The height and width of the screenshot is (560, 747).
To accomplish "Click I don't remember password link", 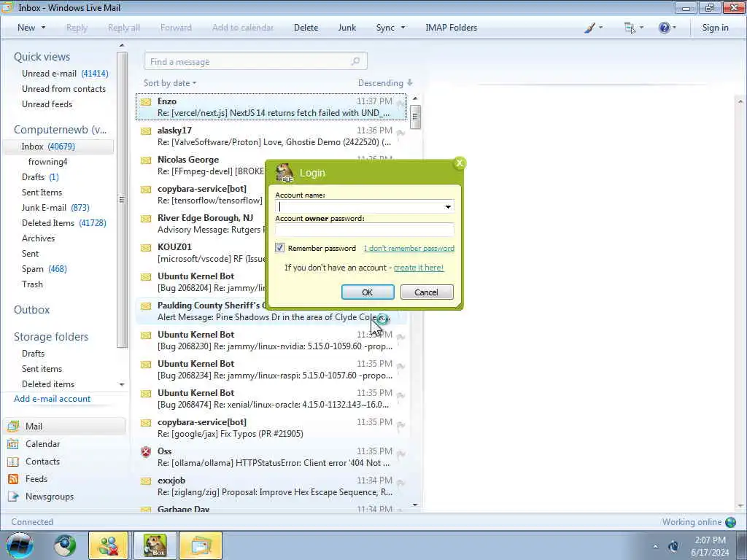I will pos(409,248).
